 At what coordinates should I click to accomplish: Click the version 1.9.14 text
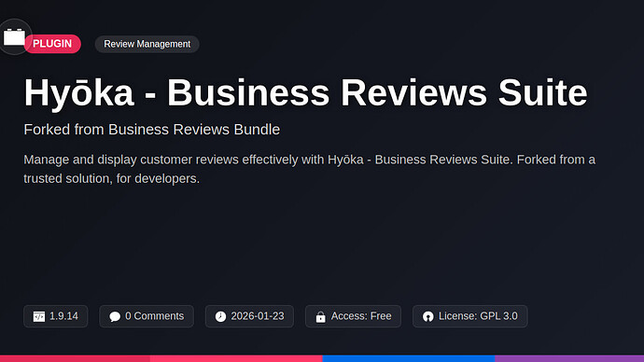coord(63,316)
